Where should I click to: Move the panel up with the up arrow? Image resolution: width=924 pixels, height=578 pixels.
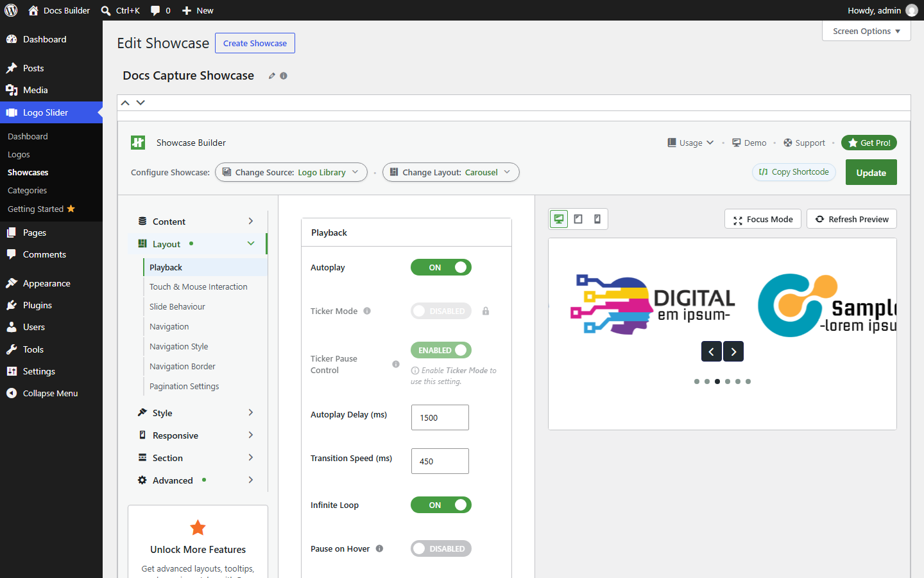click(x=125, y=103)
